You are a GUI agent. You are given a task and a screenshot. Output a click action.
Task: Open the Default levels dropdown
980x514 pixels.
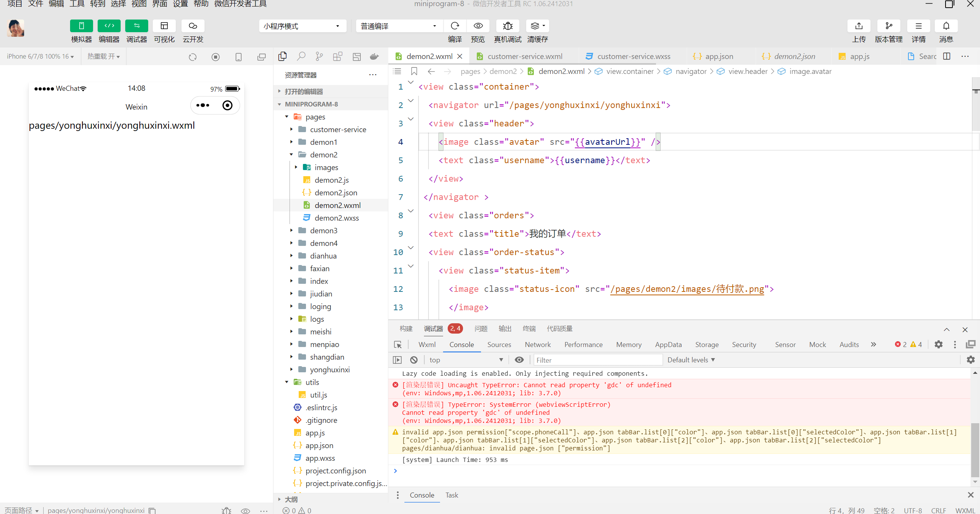[x=691, y=360]
